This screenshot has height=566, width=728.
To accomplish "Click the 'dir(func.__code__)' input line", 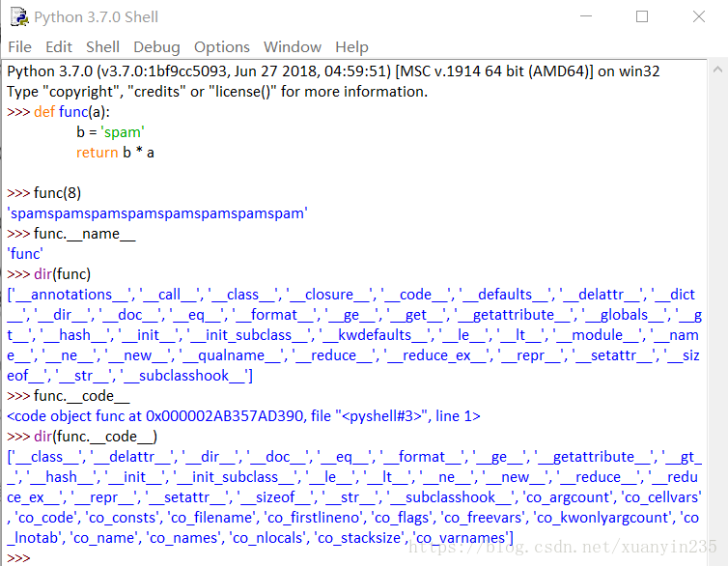I will coord(82,437).
